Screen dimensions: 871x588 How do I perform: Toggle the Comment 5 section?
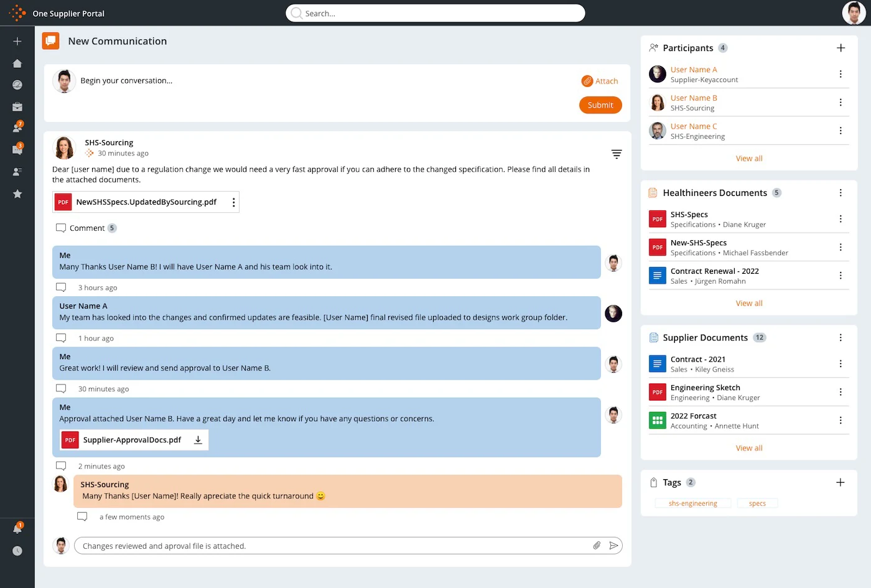point(86,228)
